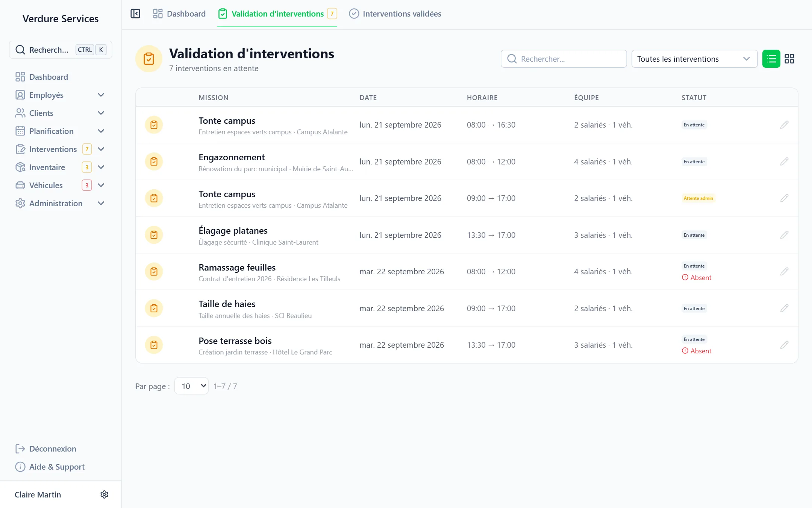This screenshot has height=508, width=812.
Task: Click Déconnexion to log out
Action: 45,449
